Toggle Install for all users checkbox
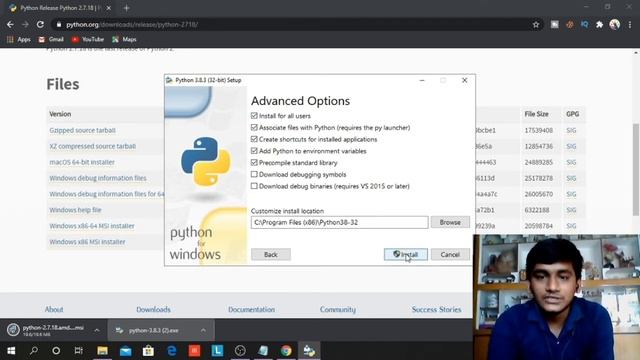 click(254, 116)
